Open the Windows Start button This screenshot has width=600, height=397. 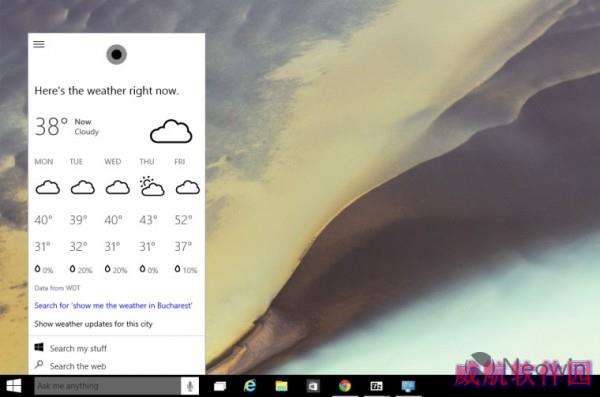click(x=14, y=386)
